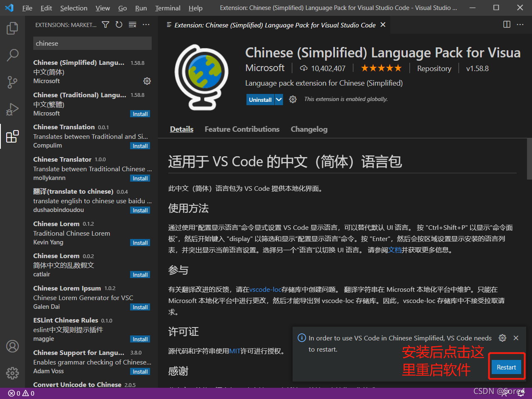This screenshot has height=399, width=532.
Task: Open the vscode-loc repository link
Action: click(266, 289)
